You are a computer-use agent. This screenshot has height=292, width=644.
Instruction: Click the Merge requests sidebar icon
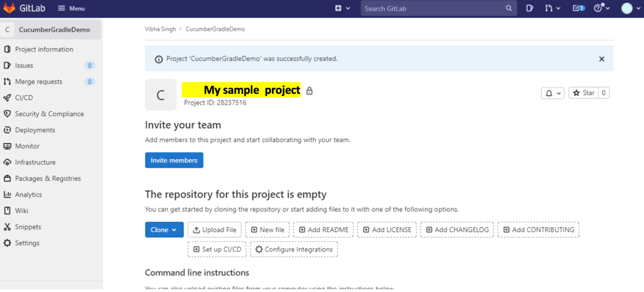(x=7, y=81)
